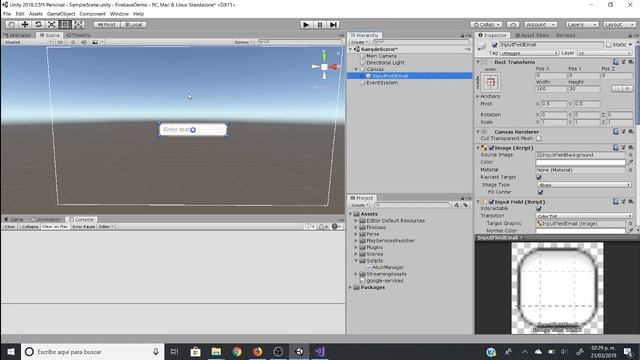Select the combined Transform tool
Viewport: 640px width, 360px height.
pyautogui.click(x=79, y=24)
